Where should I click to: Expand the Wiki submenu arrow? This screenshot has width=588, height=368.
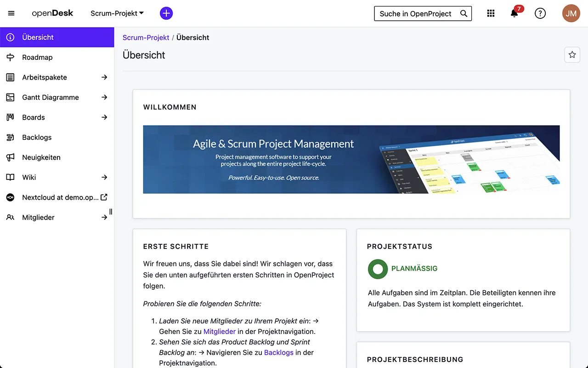tap(104, 177)
